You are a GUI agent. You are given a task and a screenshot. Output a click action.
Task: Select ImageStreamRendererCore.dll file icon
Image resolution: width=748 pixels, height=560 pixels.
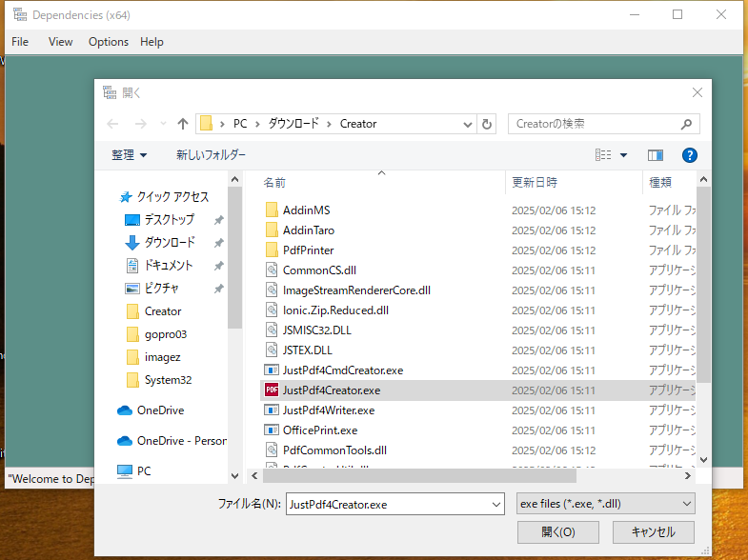[272, 290]
